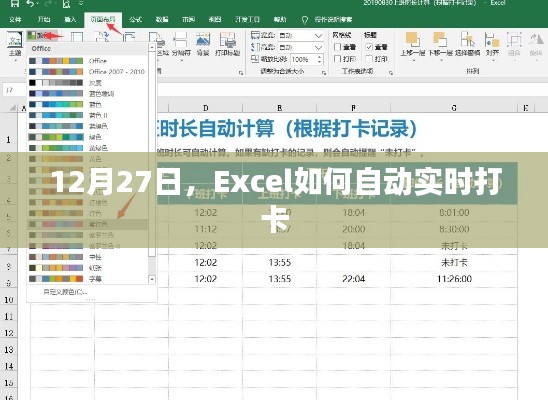Click the Save icon in the quick access toolbar
The image size is (548, 400).
[14, 3]
